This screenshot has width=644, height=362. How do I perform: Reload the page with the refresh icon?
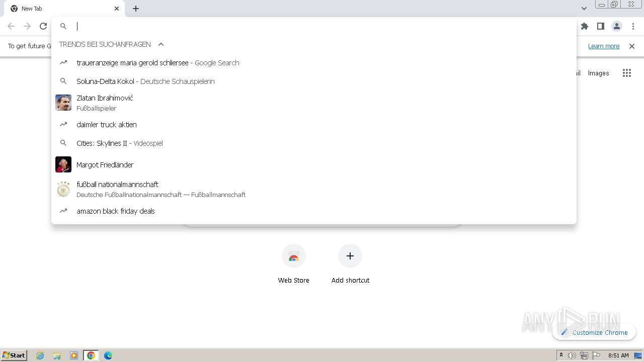pyautogui.click(x=43, y=26)
